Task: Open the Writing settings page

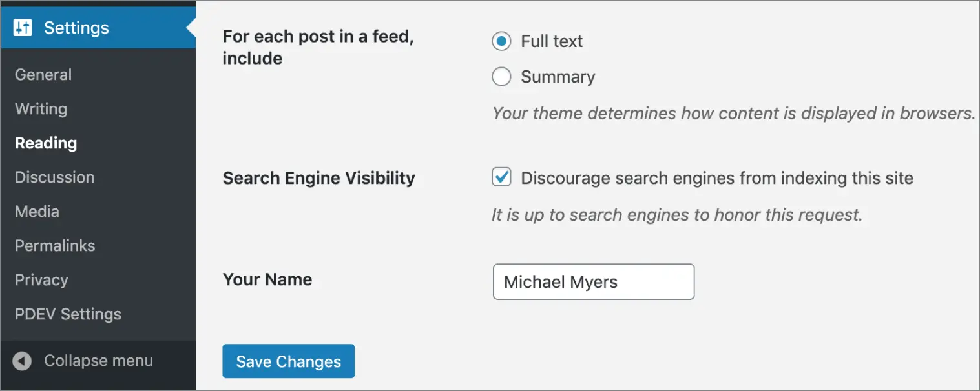Action: tap(41, 108)
